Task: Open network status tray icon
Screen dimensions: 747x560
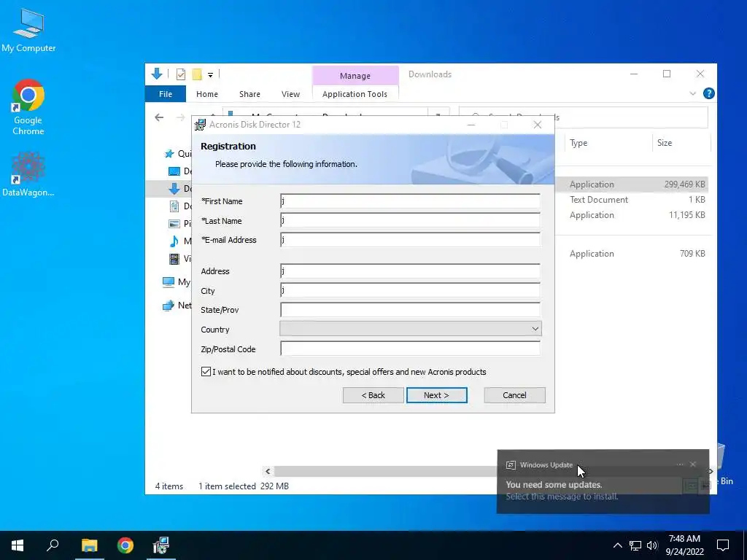Action: [x=635, y=545]
